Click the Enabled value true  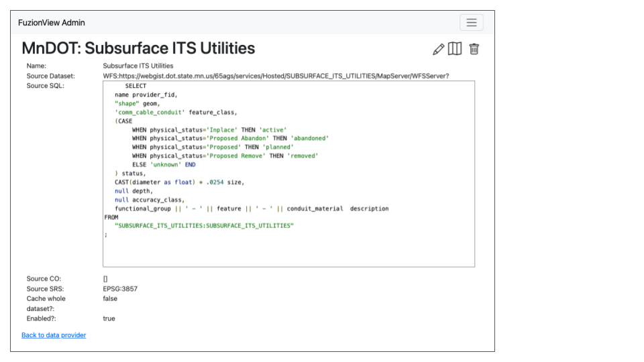(x=109, y=318)
